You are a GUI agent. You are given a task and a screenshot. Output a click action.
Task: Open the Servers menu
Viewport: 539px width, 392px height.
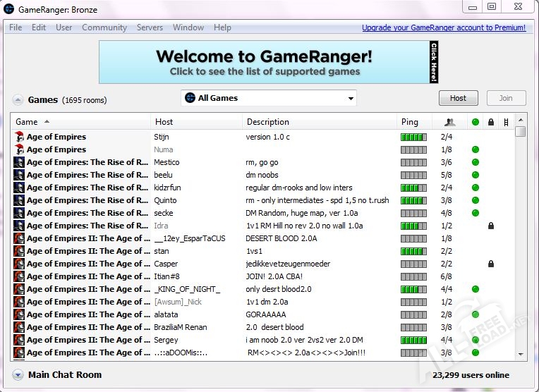150,27
